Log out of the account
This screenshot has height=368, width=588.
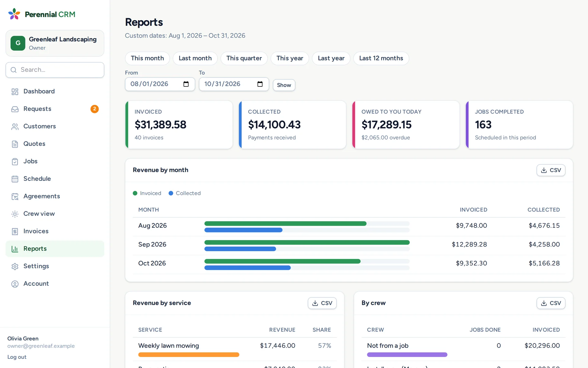pyautogui.click(x=17, y=357)
